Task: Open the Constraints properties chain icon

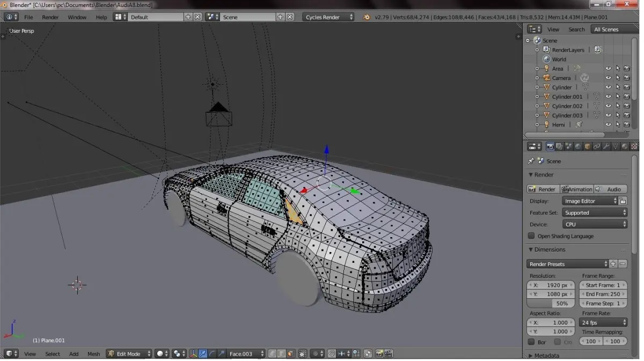Action: [597, 146]
